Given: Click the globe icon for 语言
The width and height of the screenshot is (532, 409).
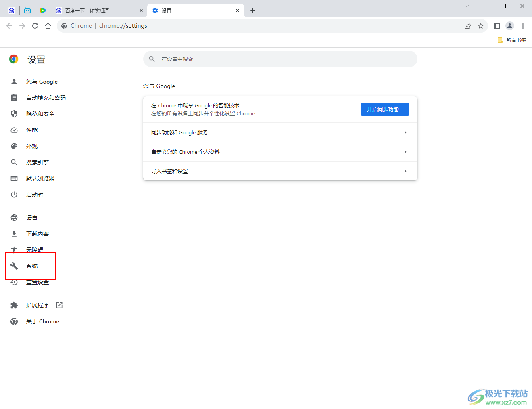Looking at the screenshot, I should point(14,218).
